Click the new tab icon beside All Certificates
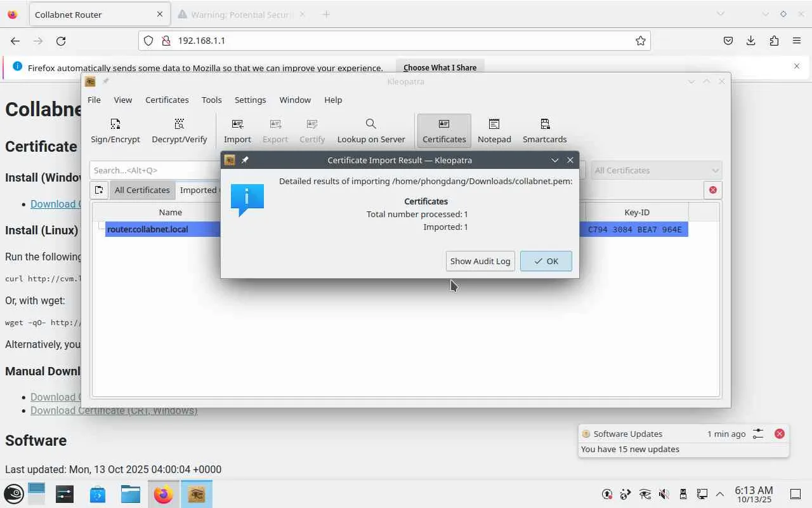 (x=99, y=190)
